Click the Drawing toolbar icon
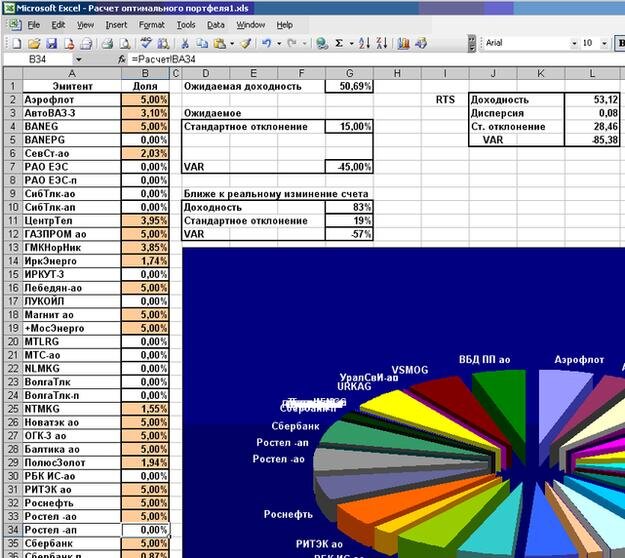Image resolution: width=625 pixels, height=558 pixels. click(421, 43)
